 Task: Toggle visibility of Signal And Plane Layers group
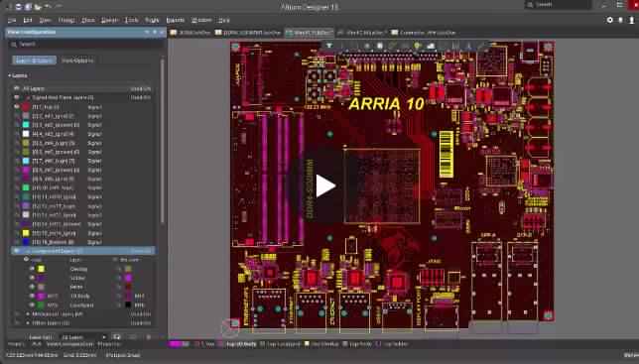coord(16,98)
